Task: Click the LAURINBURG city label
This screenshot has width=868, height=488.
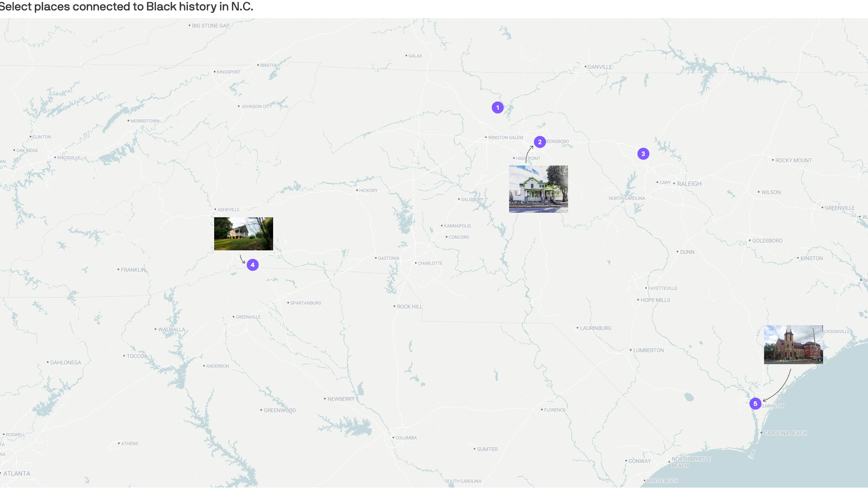Action: point(595,328)
